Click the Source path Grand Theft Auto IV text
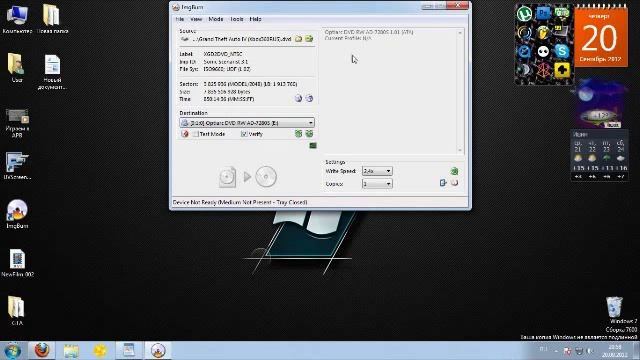The height and width of the screenshot is (360, 640). point(242,39)
